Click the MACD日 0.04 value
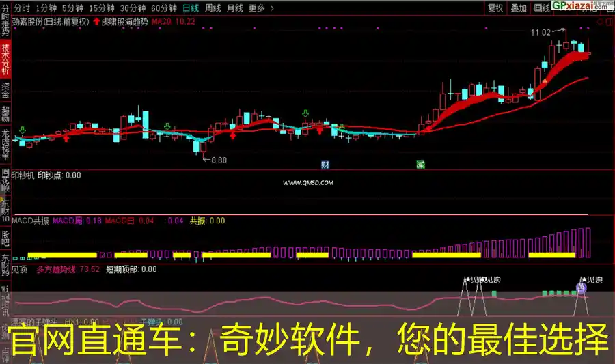Viewport: 615px width, 364px height. pos(129,221)
